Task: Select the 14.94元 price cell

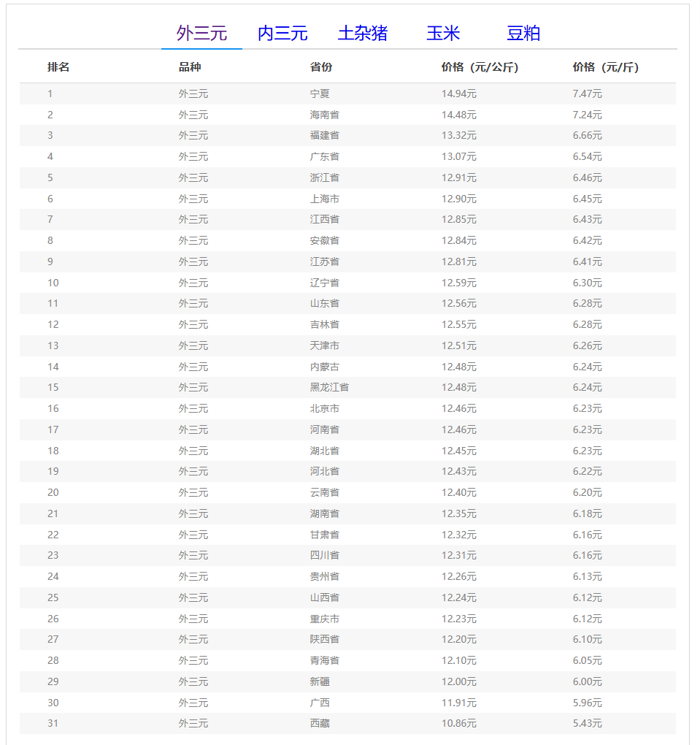Action: tap(458, 93)
